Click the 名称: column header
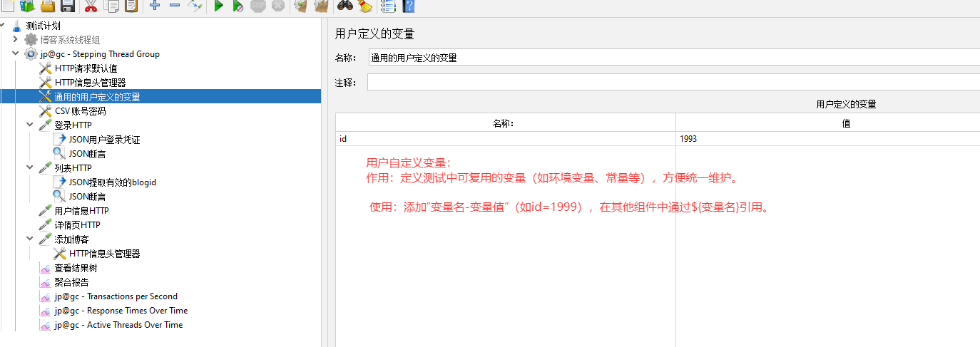980x347 pixels. coord(506,123)
